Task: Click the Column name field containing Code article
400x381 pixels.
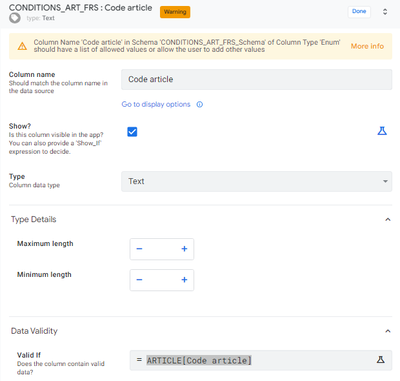Action: (256, 79)
